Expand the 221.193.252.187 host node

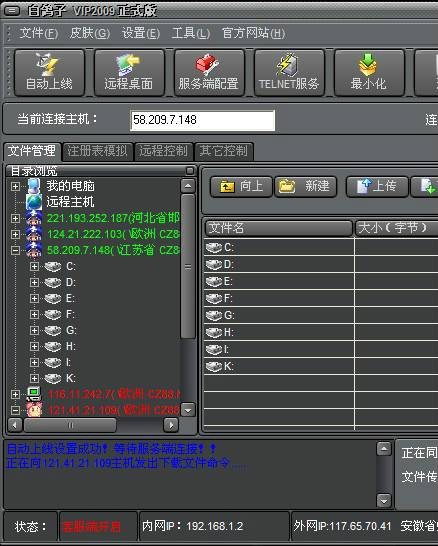tap(15, 218)
